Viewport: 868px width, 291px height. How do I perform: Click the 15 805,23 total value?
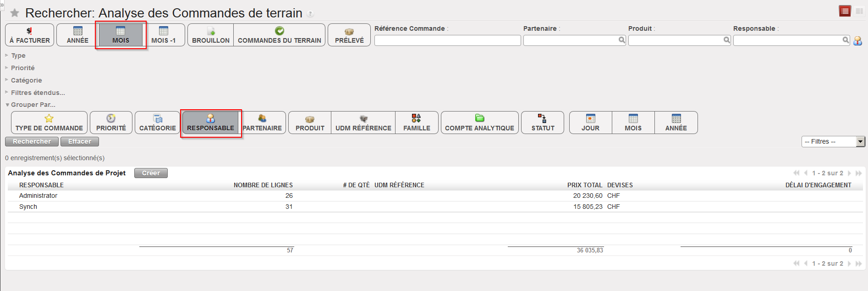[588, 207]
